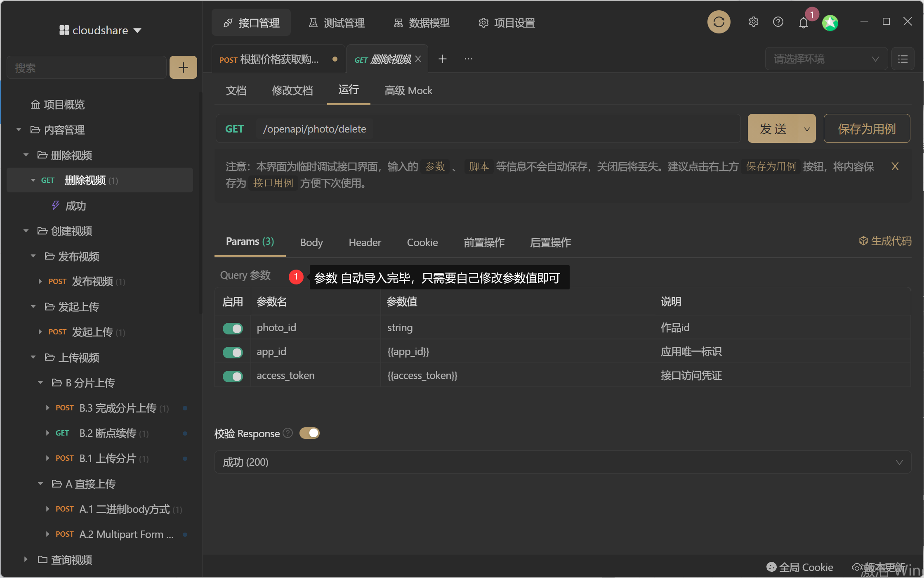Screen dimensions: 924x578
Task: Switch to the Header tab
Action: click(x=365, y=242)
